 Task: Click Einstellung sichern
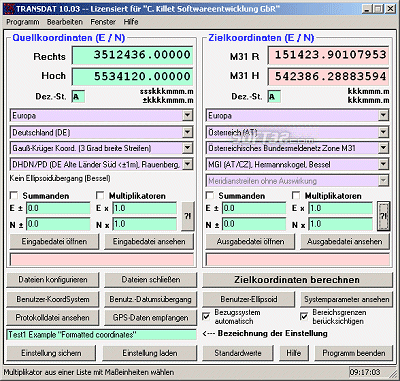(x=51, y=353)
